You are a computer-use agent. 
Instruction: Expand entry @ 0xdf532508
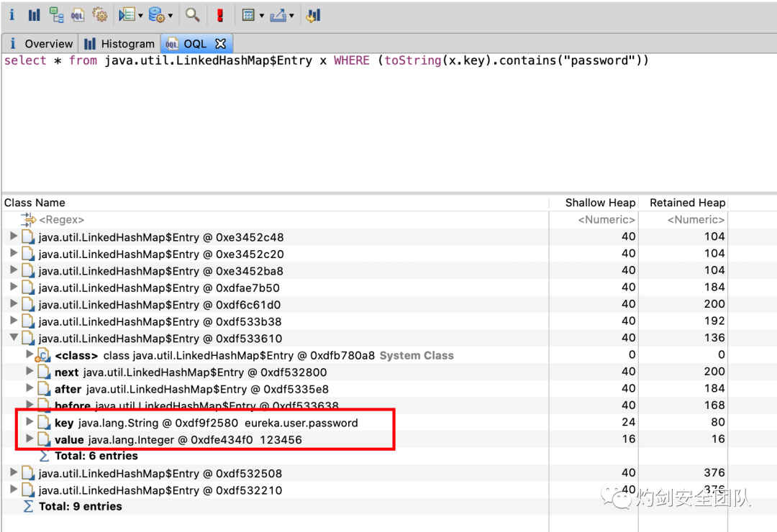[14, 472]
